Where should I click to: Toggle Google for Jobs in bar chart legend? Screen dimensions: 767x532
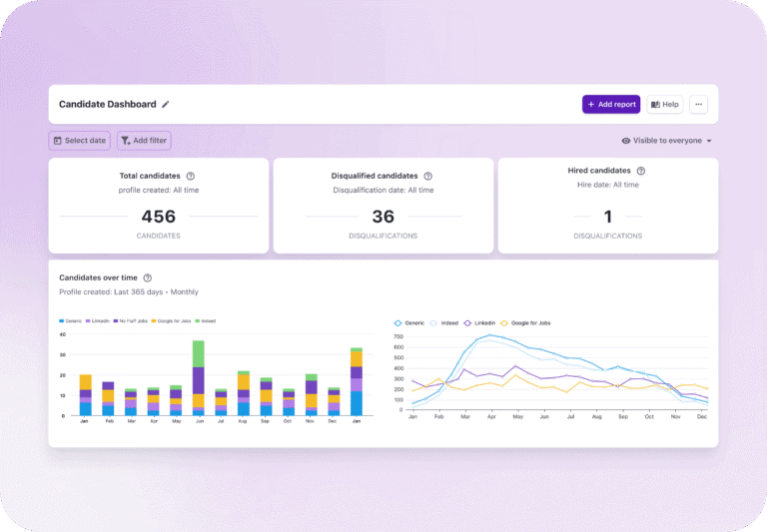pyautogui.click(x=171, y=321)
